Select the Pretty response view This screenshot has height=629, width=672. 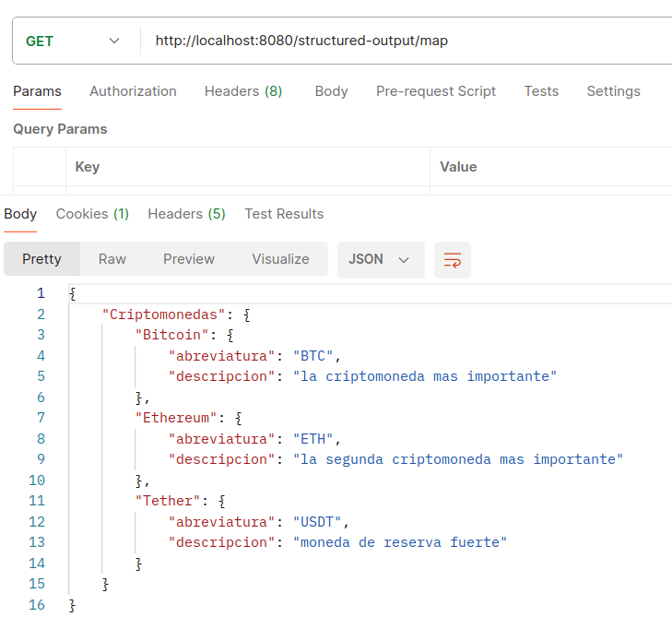tap(41, 259)
